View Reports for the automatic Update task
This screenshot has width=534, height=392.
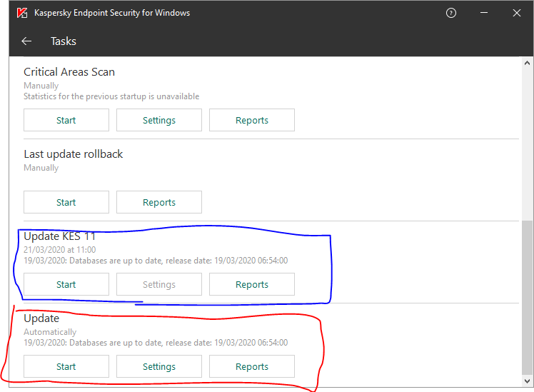pyautogui.click(x=252, y=367)
